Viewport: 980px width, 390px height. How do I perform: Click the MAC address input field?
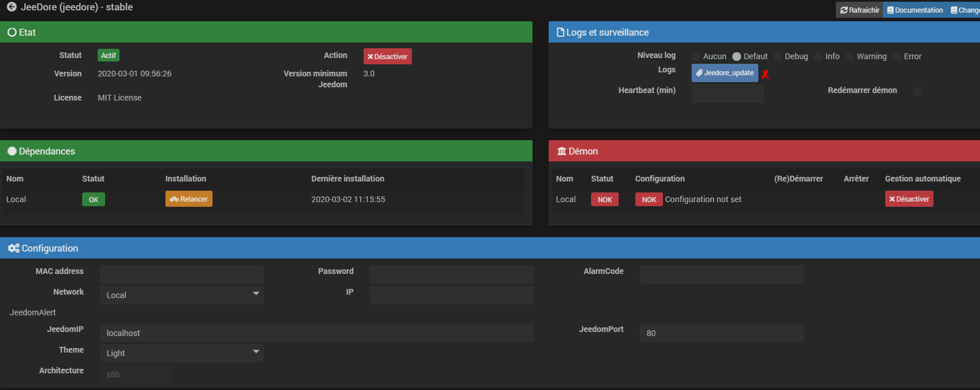click(x=182, y=274)
